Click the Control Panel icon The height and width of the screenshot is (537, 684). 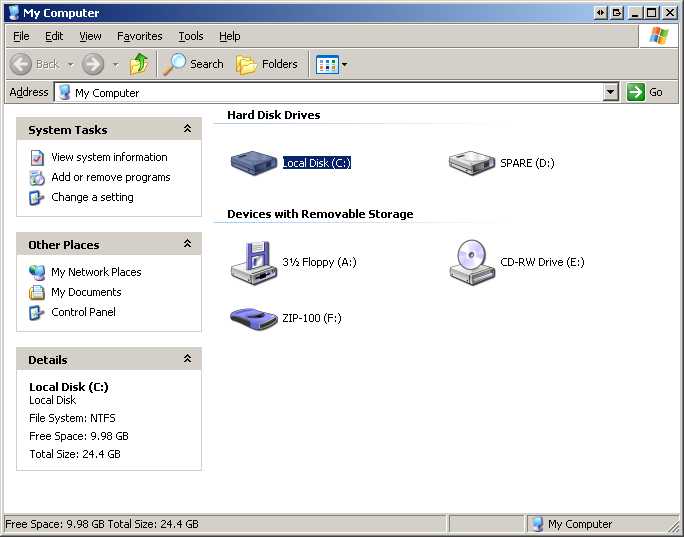[37, 313]
